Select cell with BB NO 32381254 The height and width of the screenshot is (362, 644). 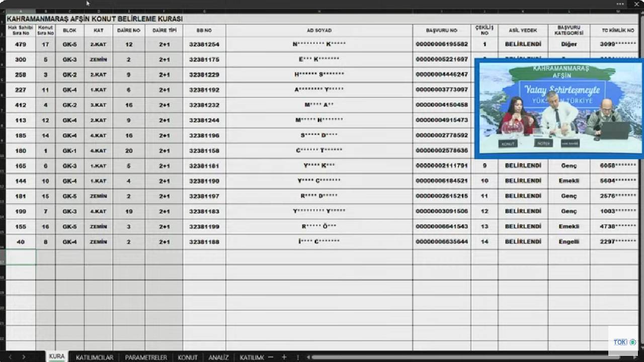coord(204,44)
